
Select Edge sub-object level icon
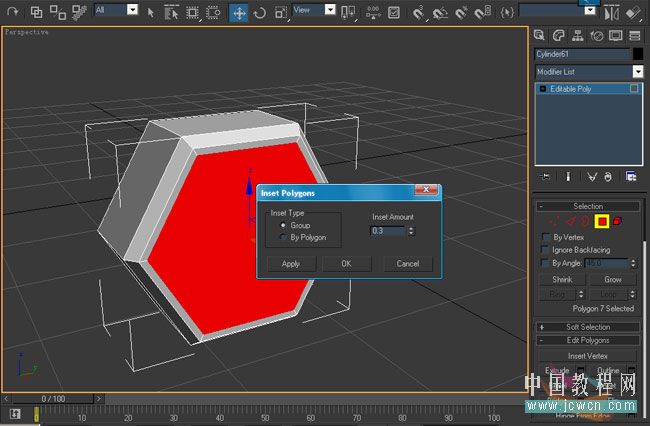(570, 221)
